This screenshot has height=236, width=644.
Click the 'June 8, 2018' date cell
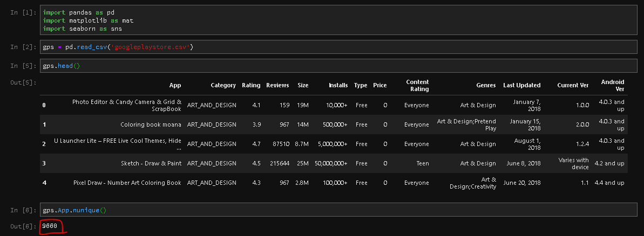tap(524, 163)
